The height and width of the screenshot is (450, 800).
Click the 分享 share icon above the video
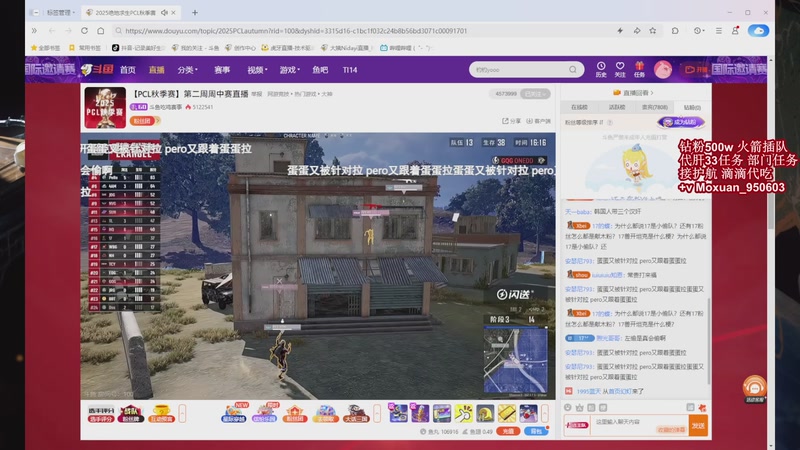tap(511, 121)
